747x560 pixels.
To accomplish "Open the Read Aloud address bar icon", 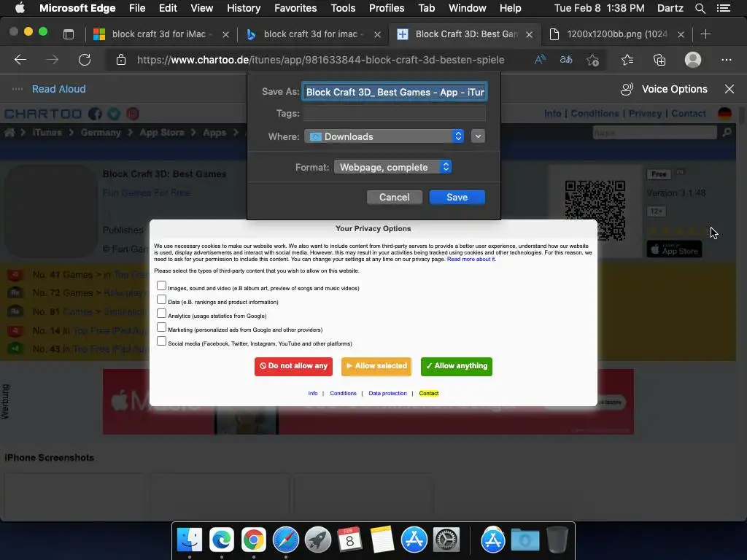I will (x=540, y=60).
